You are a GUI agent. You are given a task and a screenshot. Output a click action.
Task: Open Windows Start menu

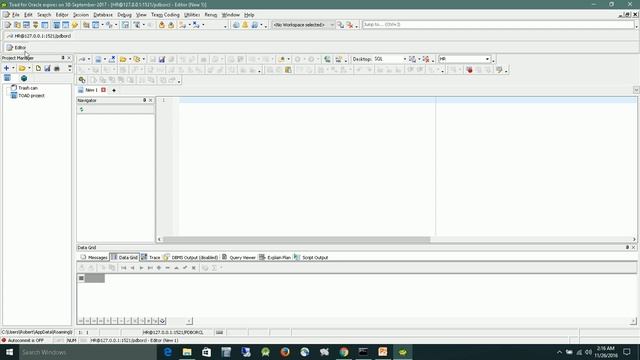coord(9,352)
